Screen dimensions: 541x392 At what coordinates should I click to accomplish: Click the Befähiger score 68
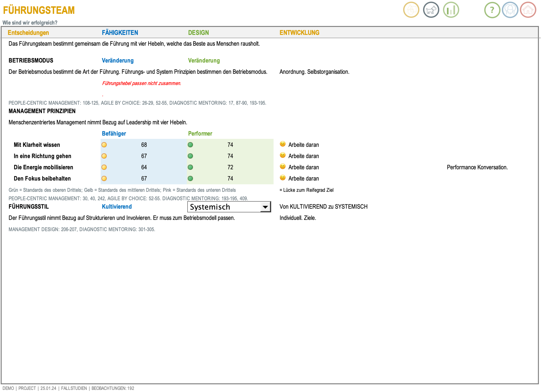(x=144, y=145)
